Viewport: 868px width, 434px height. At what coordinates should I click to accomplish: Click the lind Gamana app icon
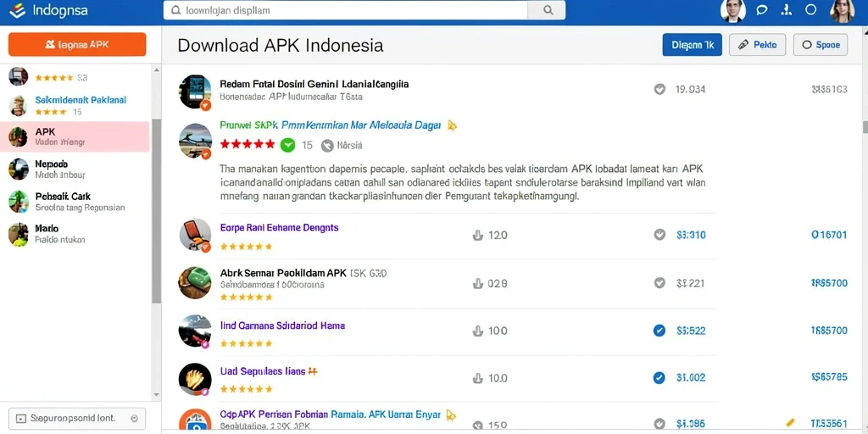point(195,331)
